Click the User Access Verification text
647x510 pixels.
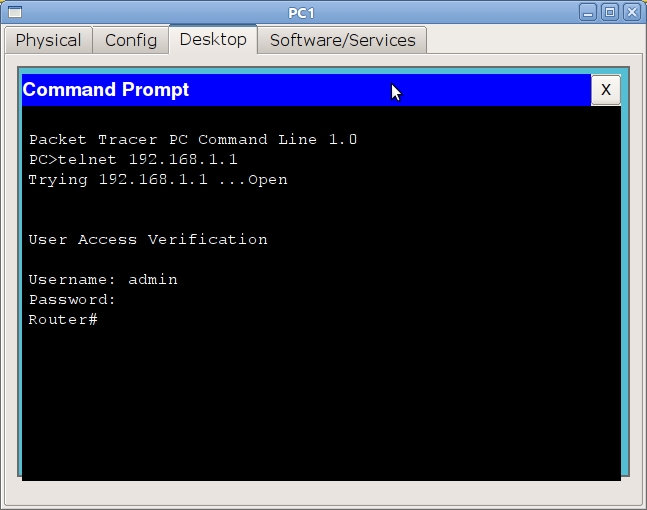148,240
